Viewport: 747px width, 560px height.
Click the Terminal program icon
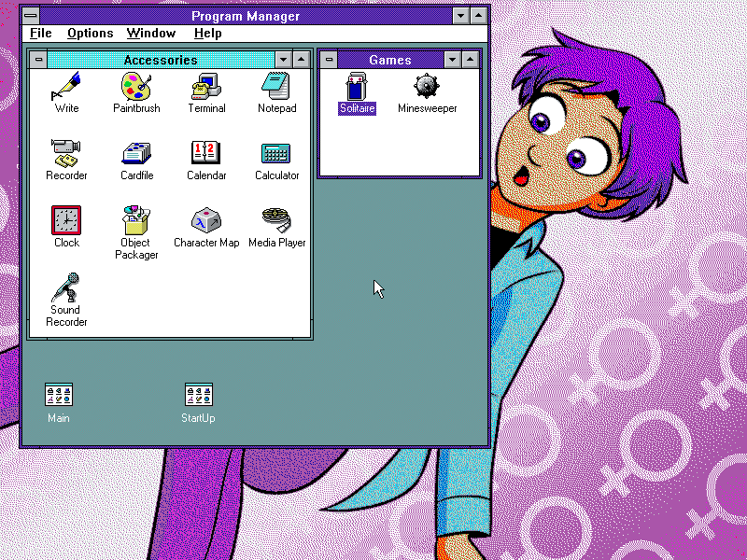(206, 86)
